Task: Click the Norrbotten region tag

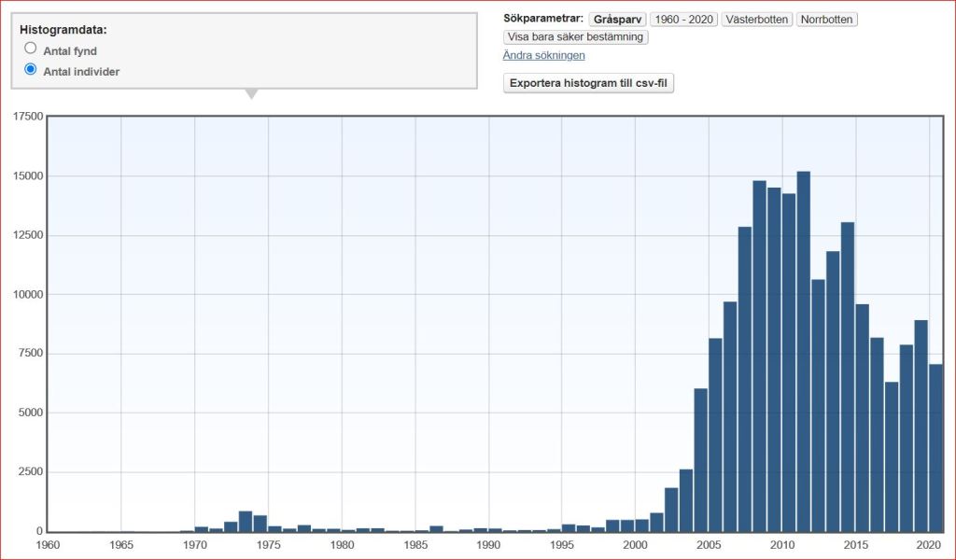Action: [x=826, y=20]
